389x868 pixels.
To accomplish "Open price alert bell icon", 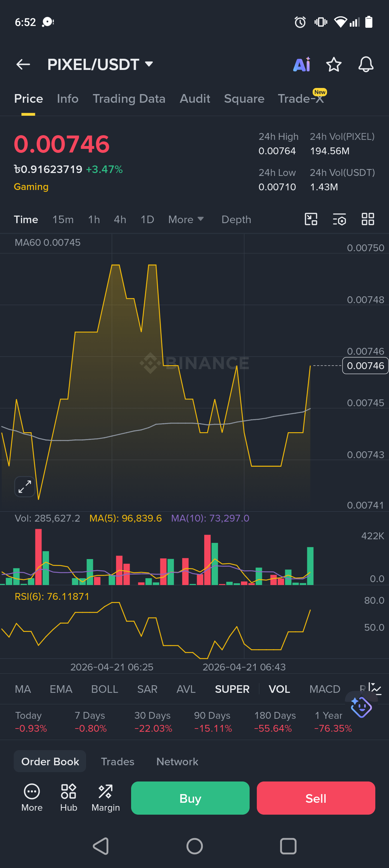I will click(x=366, y=65).
